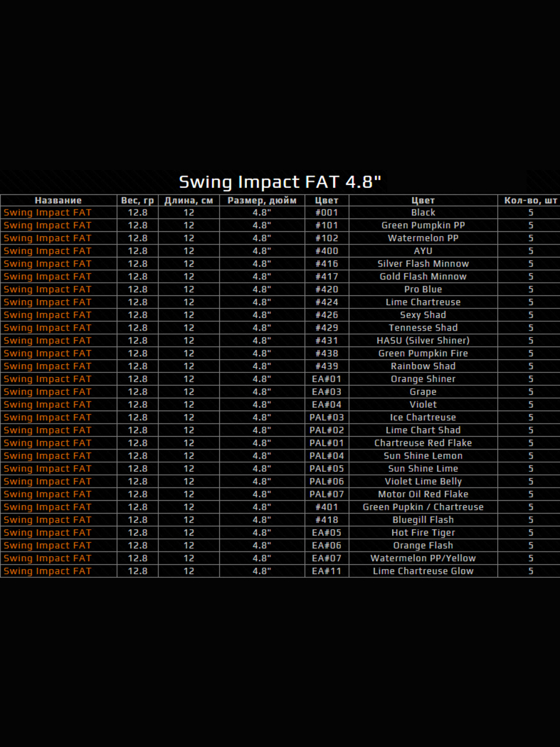Click the Bluegill Flash cell
This screenshot has width=560, height=747.
423,520
